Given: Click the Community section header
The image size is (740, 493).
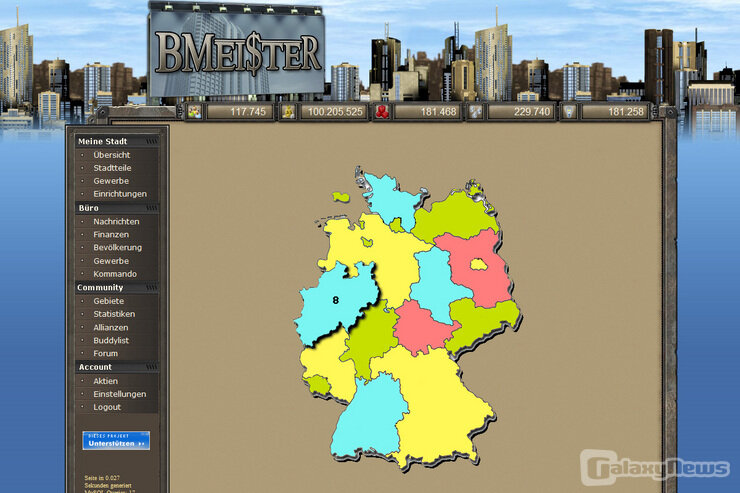Looking at the screenshot, I should click(x=117, y=287).
